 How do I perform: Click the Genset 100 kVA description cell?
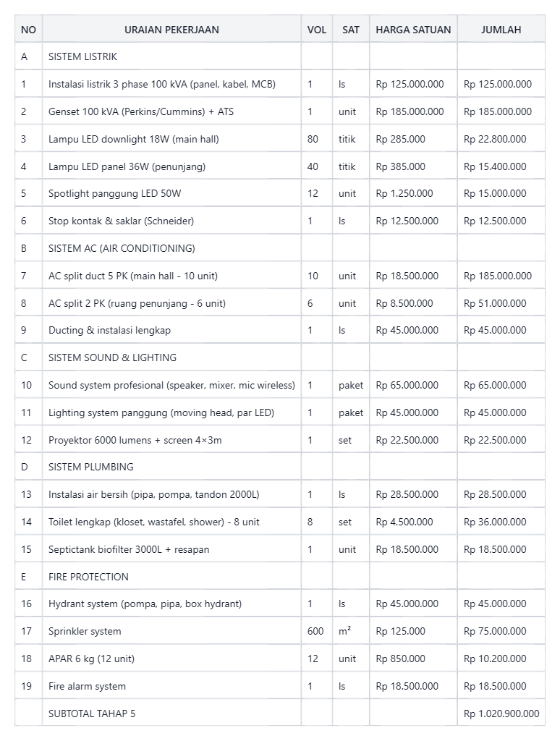click(x=171, y=111)
